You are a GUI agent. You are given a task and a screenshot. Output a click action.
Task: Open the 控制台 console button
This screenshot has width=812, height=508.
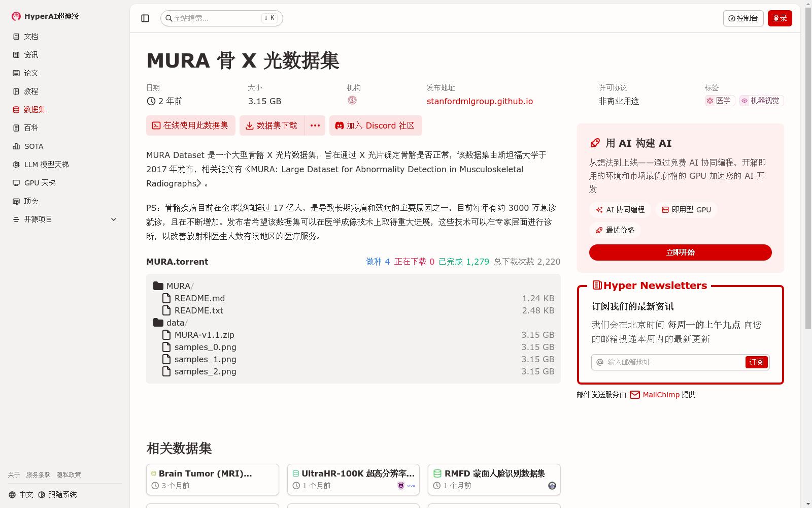coord(743,18)
